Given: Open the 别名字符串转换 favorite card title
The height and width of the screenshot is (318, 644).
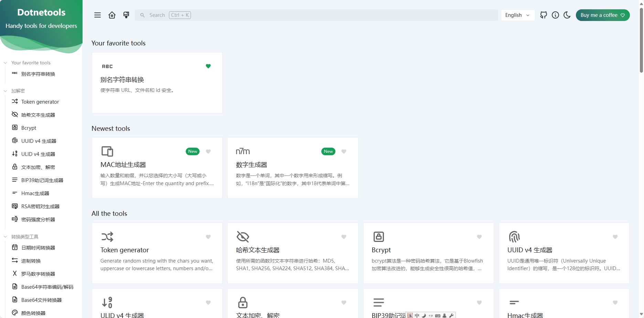Looking at the screenshot, I should [122, 80].
